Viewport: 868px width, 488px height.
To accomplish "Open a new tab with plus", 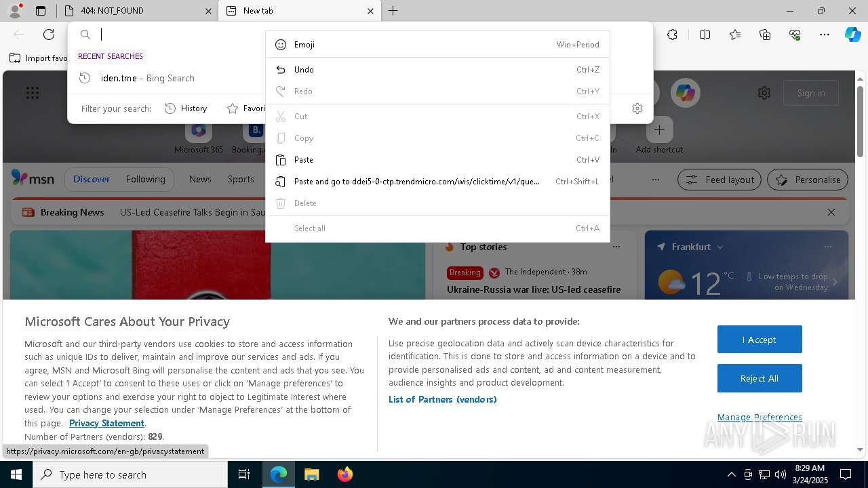I will [x=393, y=11].
